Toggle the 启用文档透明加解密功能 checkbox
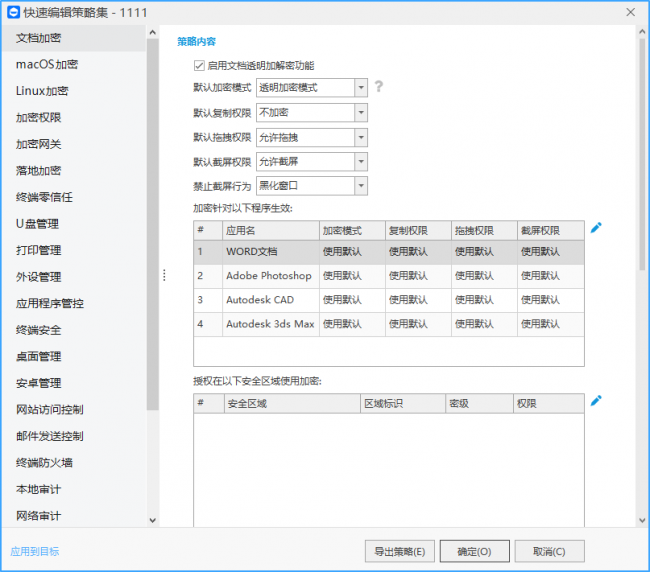 pos(199,65)
